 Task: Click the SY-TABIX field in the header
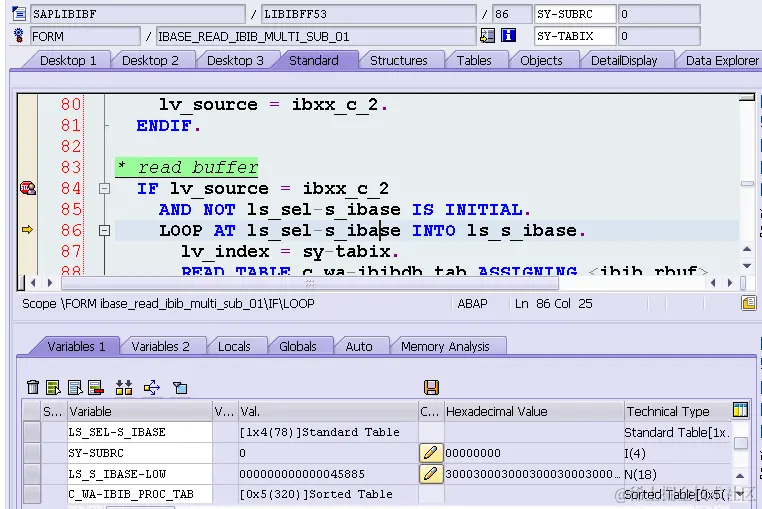[x=575, y=36]
